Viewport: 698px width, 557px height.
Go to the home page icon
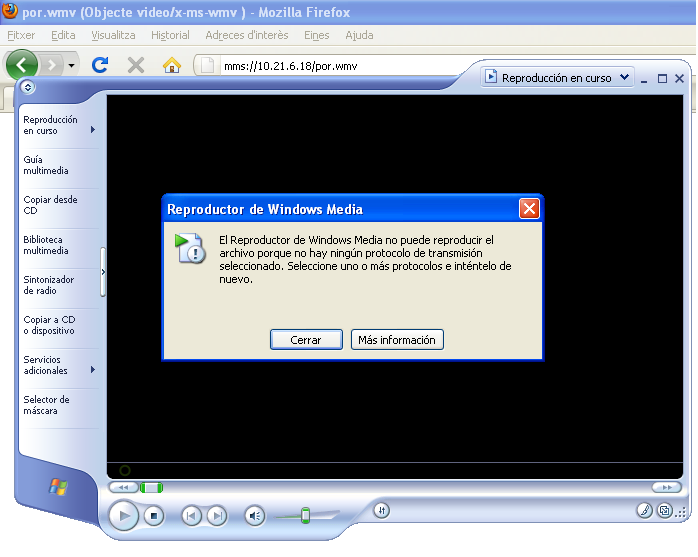pyautogui.click(x=172, y=65)
